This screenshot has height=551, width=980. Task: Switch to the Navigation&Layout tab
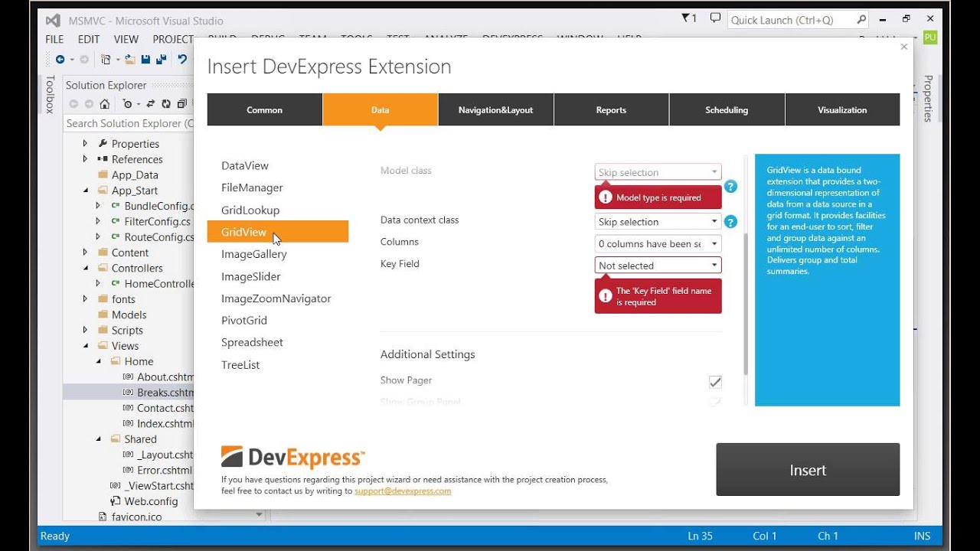point(495,109)
